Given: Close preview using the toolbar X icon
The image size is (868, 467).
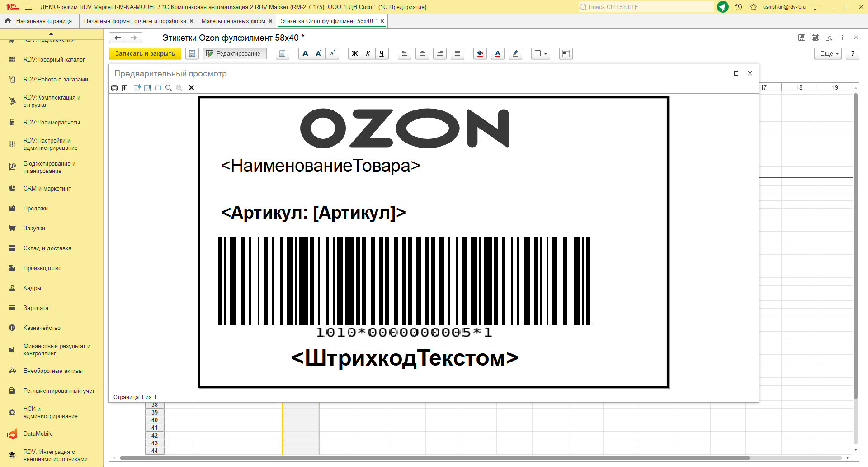Looking at the screenshot, I should pyautogui.click(x=192, y=88).
